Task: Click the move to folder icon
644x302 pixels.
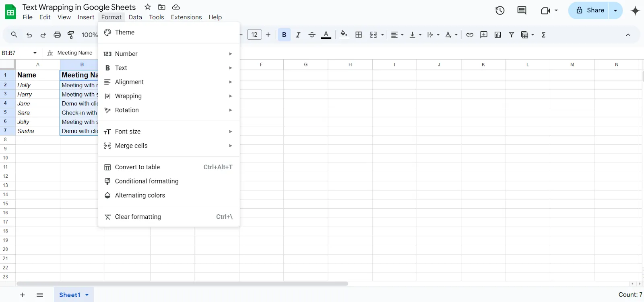Action: [x=162, y=7]
